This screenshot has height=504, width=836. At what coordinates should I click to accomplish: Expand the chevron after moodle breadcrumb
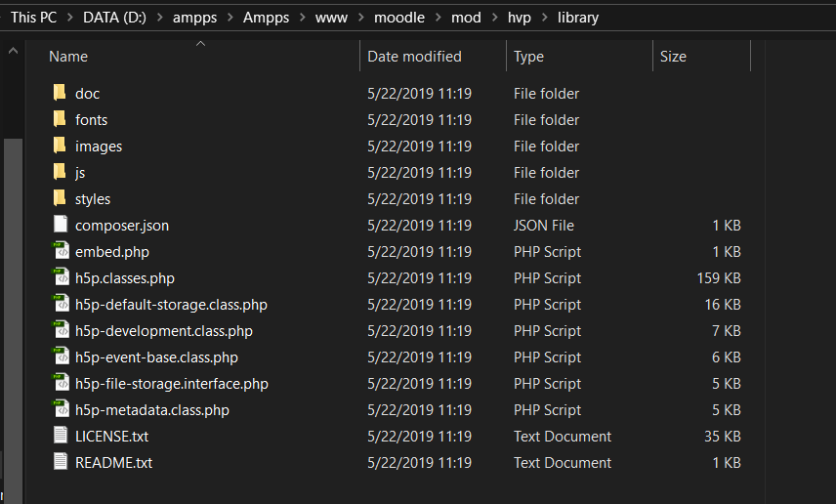click(438, 18)
